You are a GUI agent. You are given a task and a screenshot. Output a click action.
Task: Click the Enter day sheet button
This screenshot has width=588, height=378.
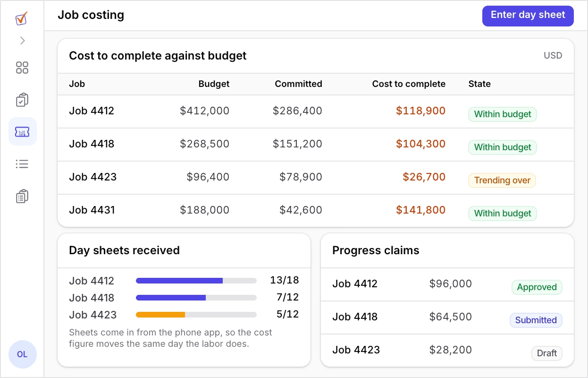(x=528, y=16)
